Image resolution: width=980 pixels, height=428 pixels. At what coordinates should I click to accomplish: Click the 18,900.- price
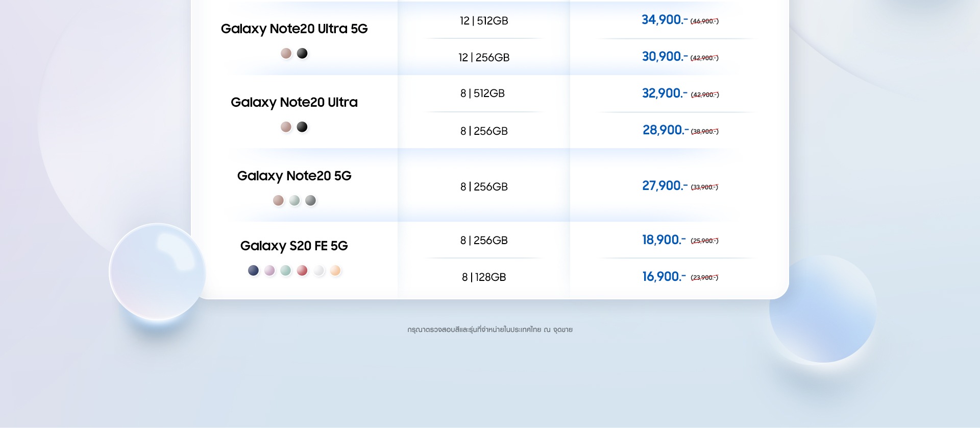(664, 240)
